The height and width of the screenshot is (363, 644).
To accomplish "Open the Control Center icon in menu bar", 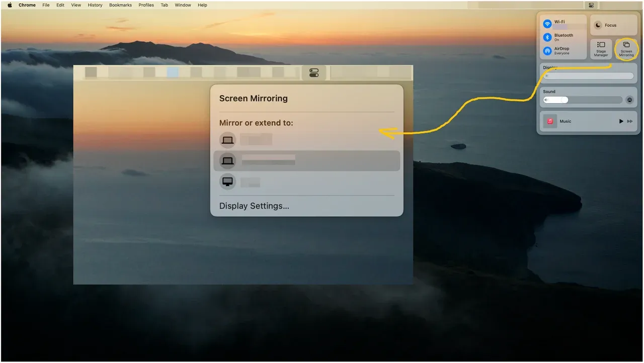I will (591, 5).
